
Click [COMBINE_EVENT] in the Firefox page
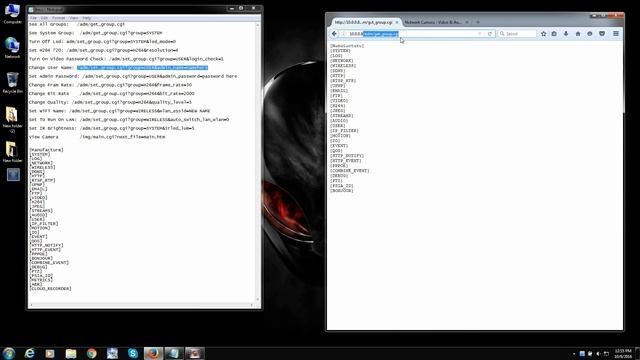click(x=349, y=171)
